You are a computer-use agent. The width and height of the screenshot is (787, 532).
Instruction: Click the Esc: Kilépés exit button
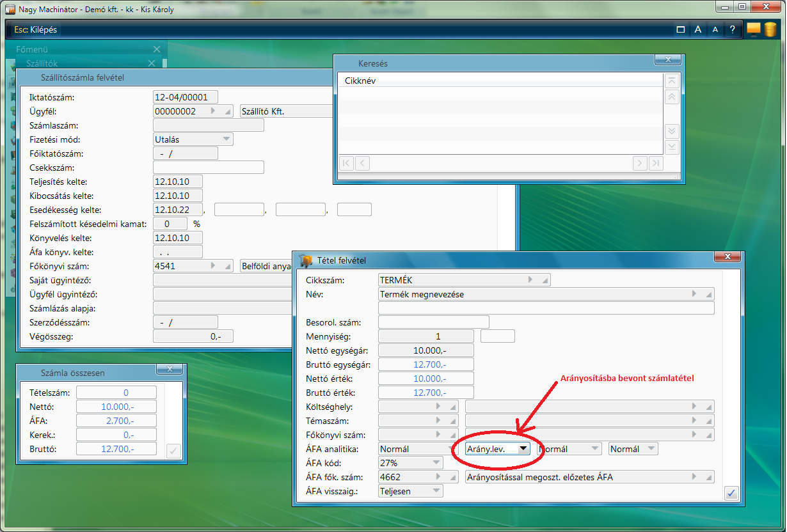point(36,30)
